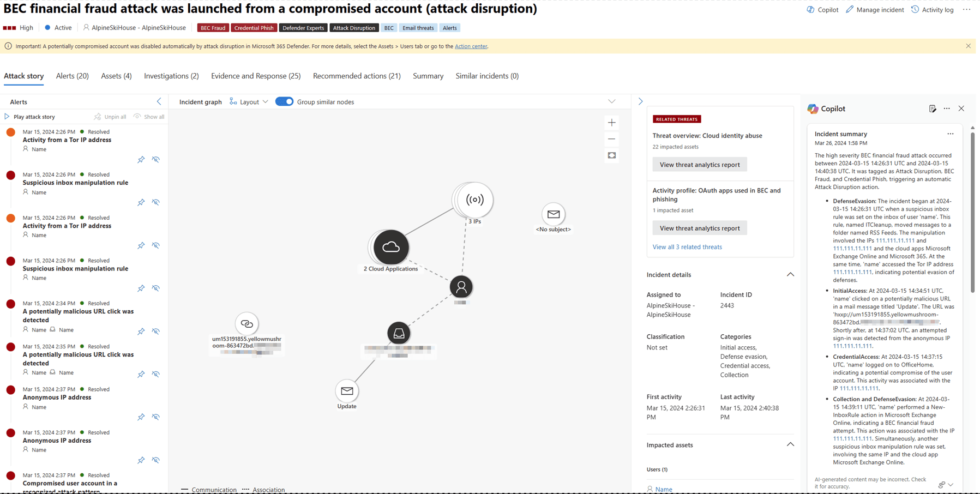Viewport: 980px width, 494px height.
Task: Select the 3 IPs graph node
Action: pyautogui.click(x=474, y=200)
